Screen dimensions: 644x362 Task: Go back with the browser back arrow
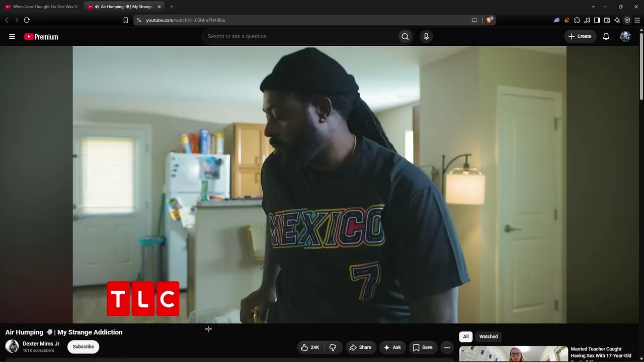[7, 20]
